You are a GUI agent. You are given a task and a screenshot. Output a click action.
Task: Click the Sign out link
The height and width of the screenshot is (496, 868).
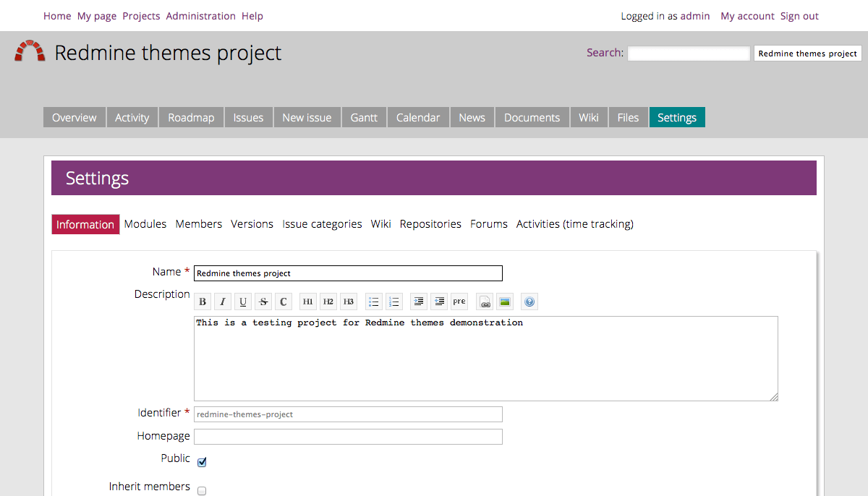pos(799,16)
